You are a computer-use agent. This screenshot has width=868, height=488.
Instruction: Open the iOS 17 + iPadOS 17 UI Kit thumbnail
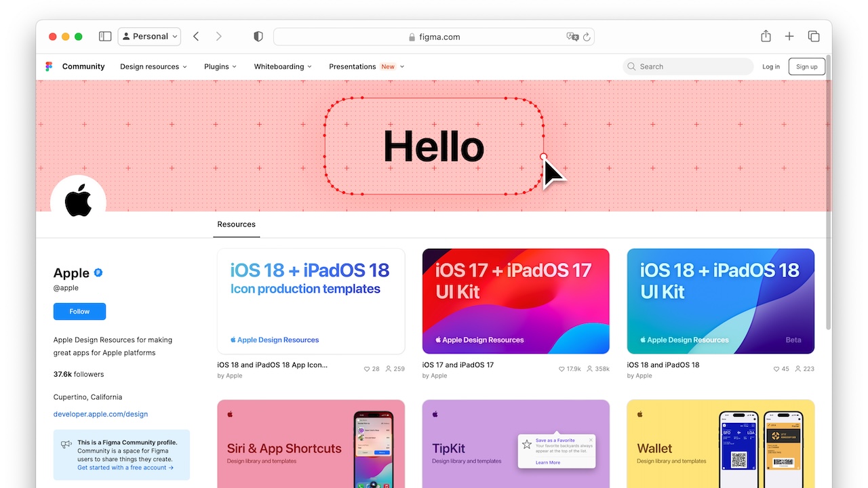click(x=516, y=301)
